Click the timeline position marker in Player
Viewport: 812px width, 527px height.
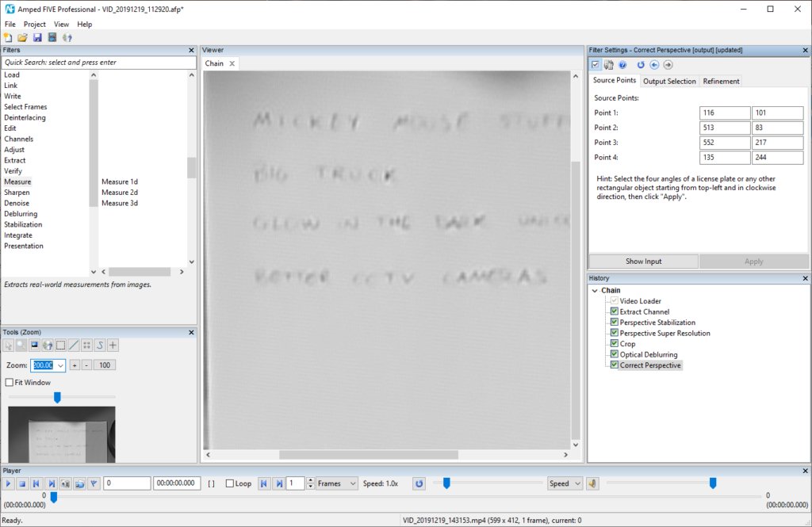[x=53, y=497]
